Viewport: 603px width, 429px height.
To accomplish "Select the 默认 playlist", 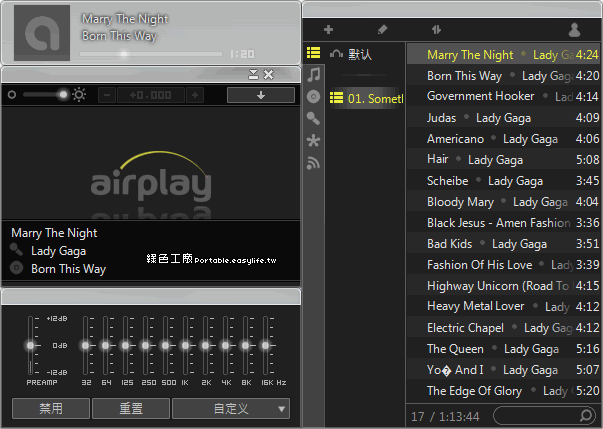I will [x=358, y=54].
